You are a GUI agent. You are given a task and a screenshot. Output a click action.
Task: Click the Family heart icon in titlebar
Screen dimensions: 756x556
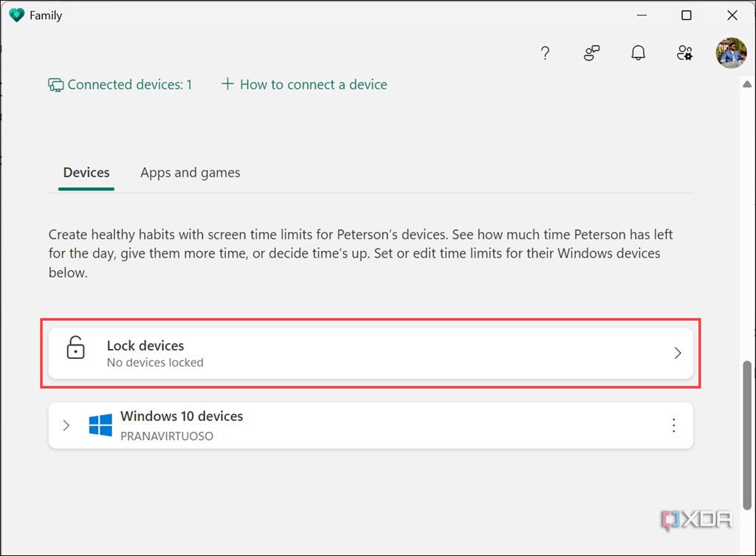[16, 14]
